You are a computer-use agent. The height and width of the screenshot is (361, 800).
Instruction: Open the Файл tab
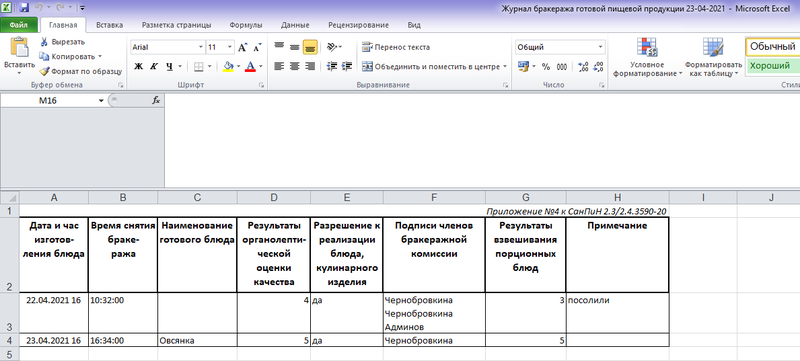click(x=18, y=25)
